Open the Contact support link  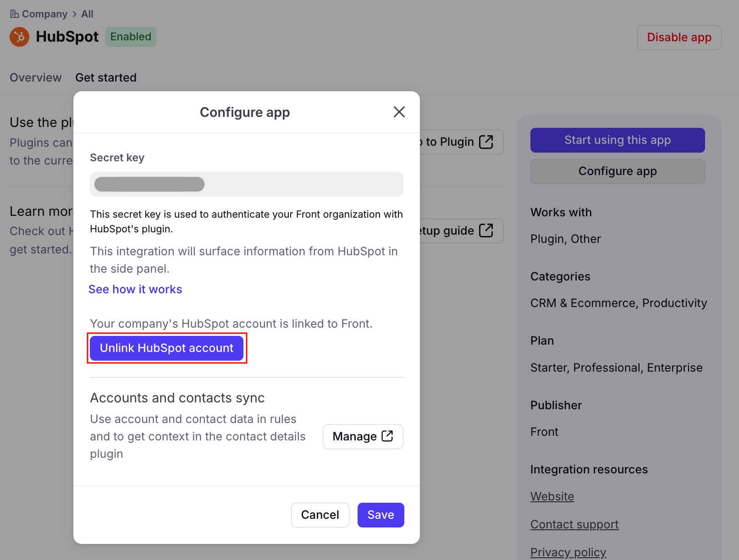[574, 524]
